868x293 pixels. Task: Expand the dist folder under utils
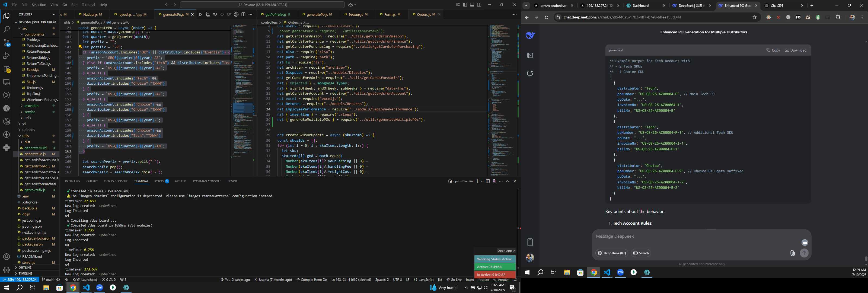27,142
